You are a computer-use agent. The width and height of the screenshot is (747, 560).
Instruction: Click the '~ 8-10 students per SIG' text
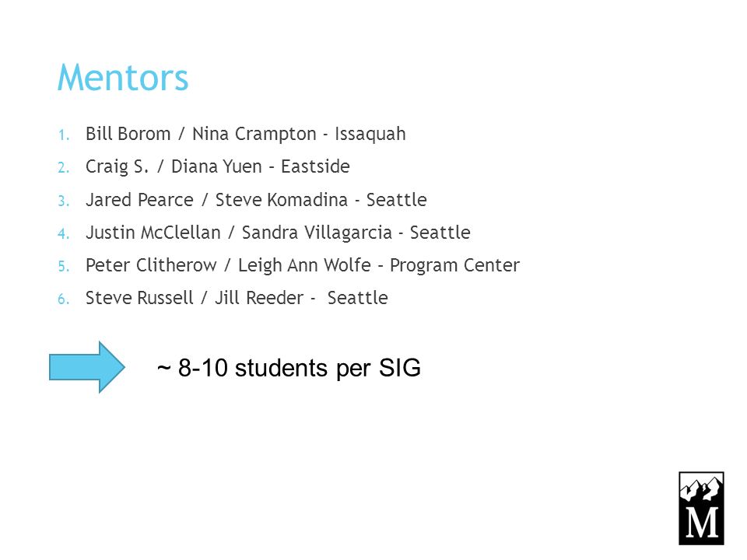(x=289, y=368)
